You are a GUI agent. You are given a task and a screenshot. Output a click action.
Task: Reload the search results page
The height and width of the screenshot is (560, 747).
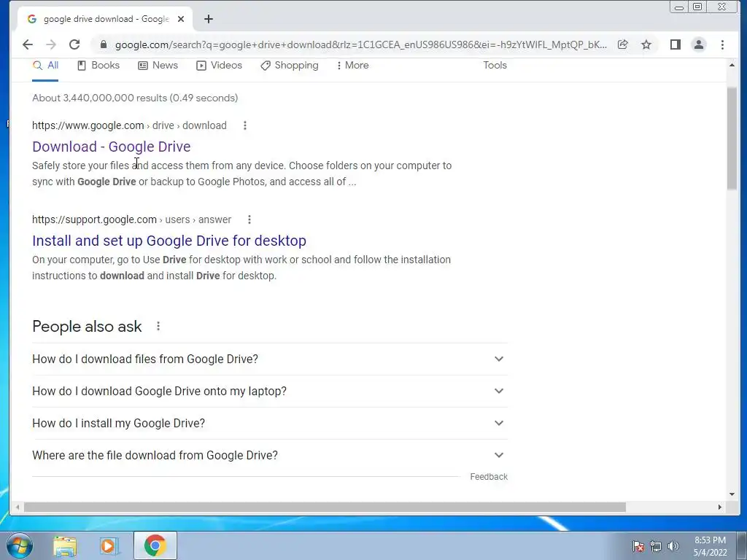[x=74, y=44]
